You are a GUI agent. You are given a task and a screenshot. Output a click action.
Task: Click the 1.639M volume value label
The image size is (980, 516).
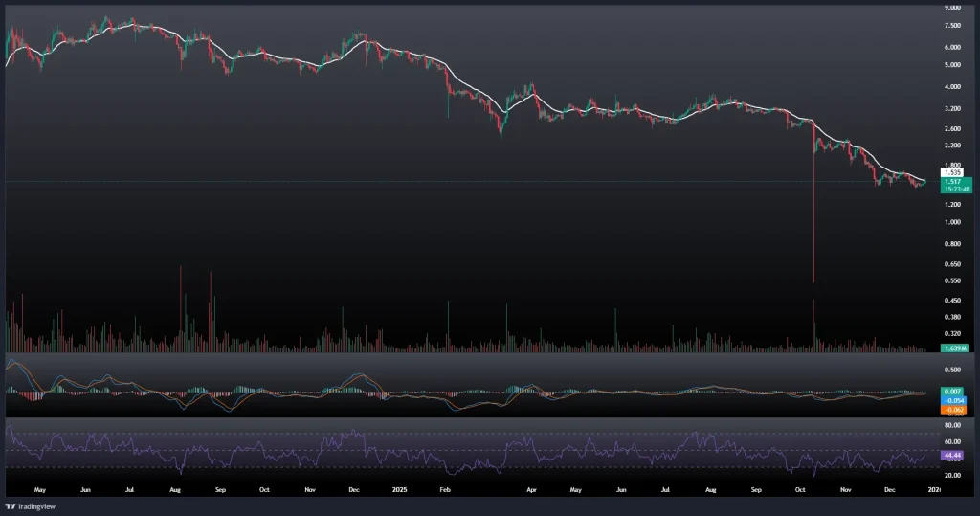(953, 348)
